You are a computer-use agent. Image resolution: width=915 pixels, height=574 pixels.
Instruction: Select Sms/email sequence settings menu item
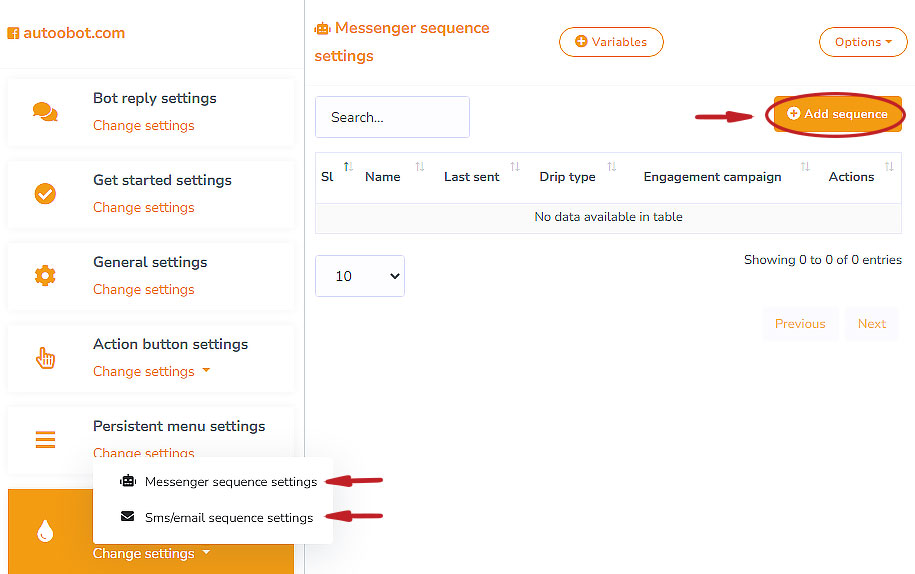228,518
